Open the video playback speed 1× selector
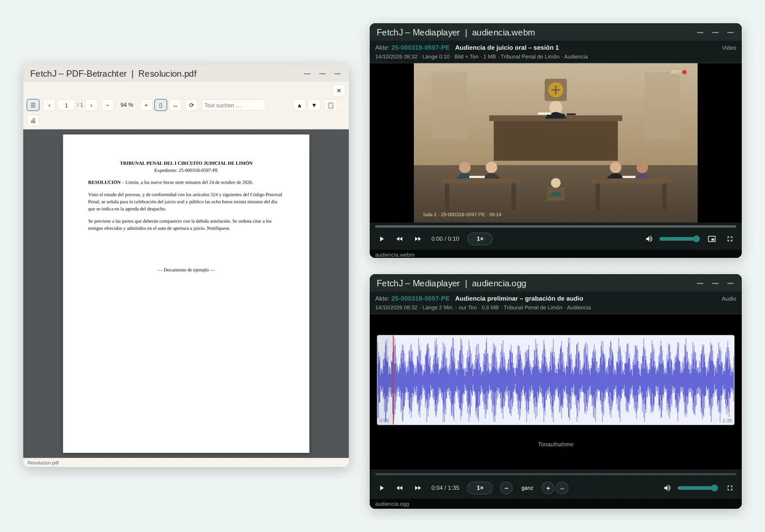This screenshot has height=532, width=765. tap(480, 239)
